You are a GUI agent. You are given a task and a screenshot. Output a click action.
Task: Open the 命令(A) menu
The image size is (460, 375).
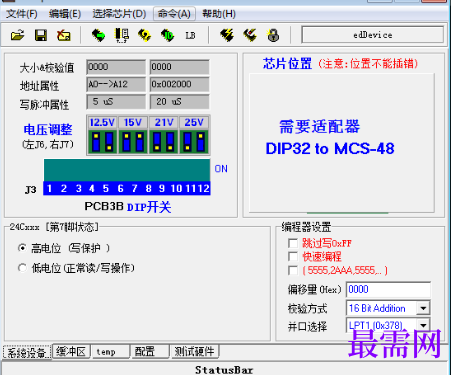pyautogui.click(x=174, y=14)
